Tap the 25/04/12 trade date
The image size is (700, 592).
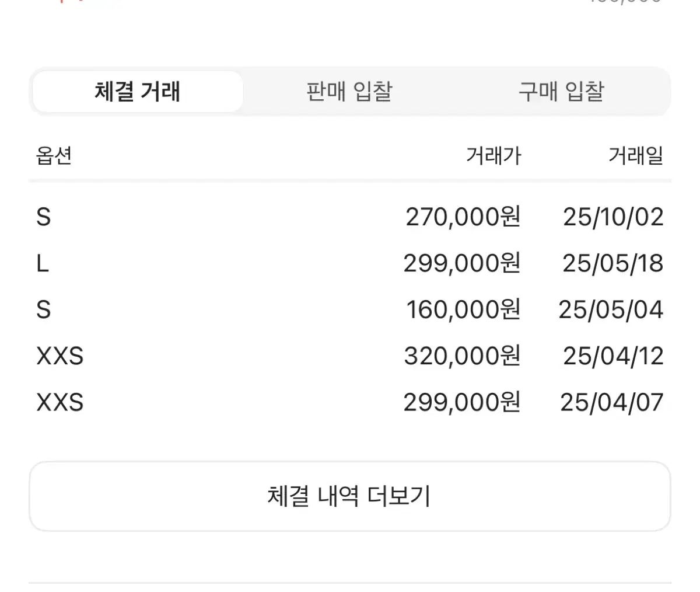[x=613, y=356]
